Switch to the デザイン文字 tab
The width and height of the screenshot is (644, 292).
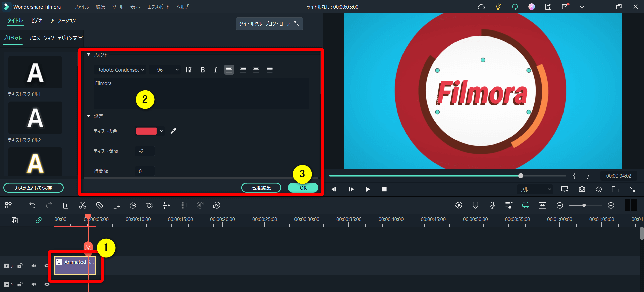[70, 38]
